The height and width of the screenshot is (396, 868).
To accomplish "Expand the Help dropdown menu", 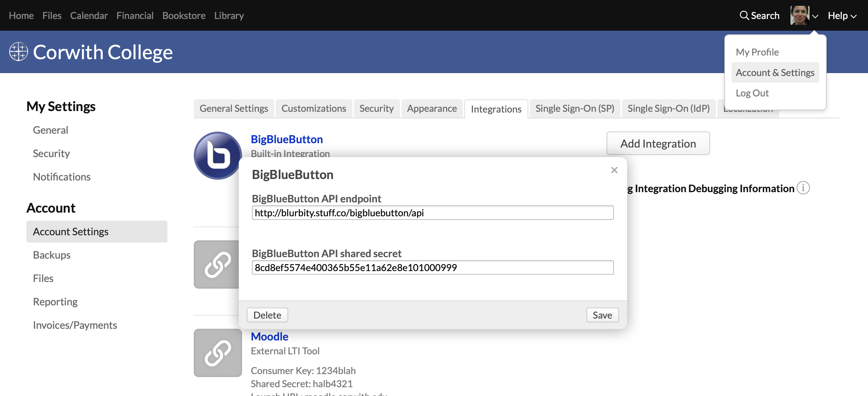I will tap(842, 16).
